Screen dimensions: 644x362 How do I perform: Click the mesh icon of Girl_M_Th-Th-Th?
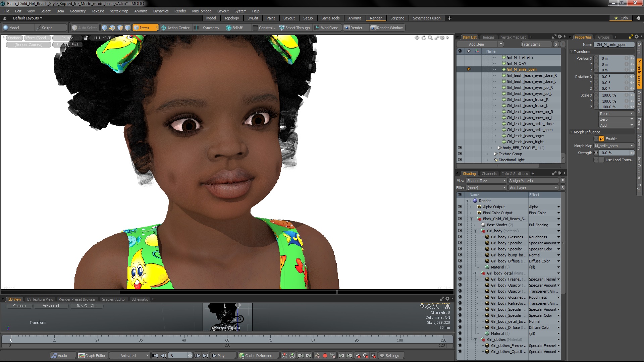(x=504, y=57)
